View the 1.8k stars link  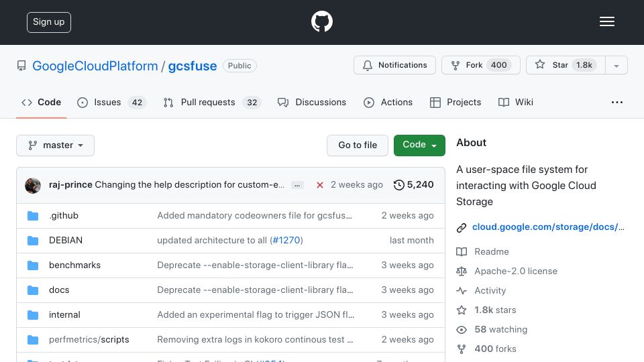(x=495, y=310)
